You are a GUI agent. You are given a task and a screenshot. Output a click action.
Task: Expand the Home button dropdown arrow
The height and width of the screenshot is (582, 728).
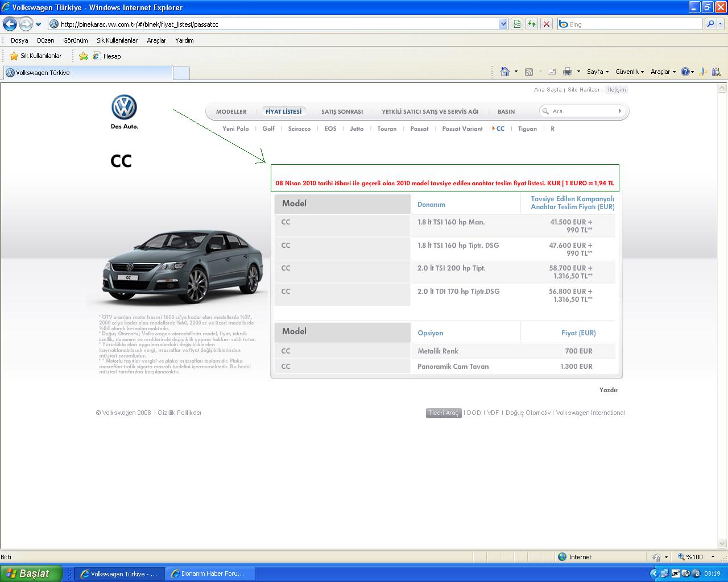pyautogui.click(x=516, y=72)
